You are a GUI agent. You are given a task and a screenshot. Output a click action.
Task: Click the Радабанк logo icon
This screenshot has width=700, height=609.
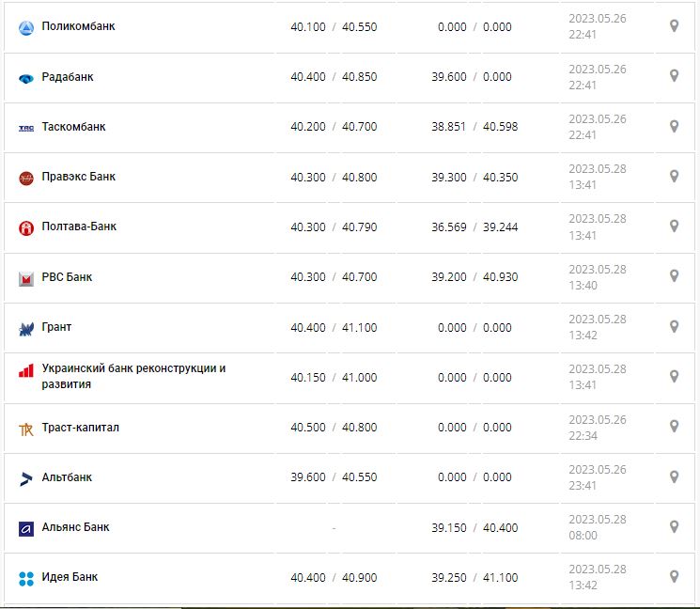[25, 78]
